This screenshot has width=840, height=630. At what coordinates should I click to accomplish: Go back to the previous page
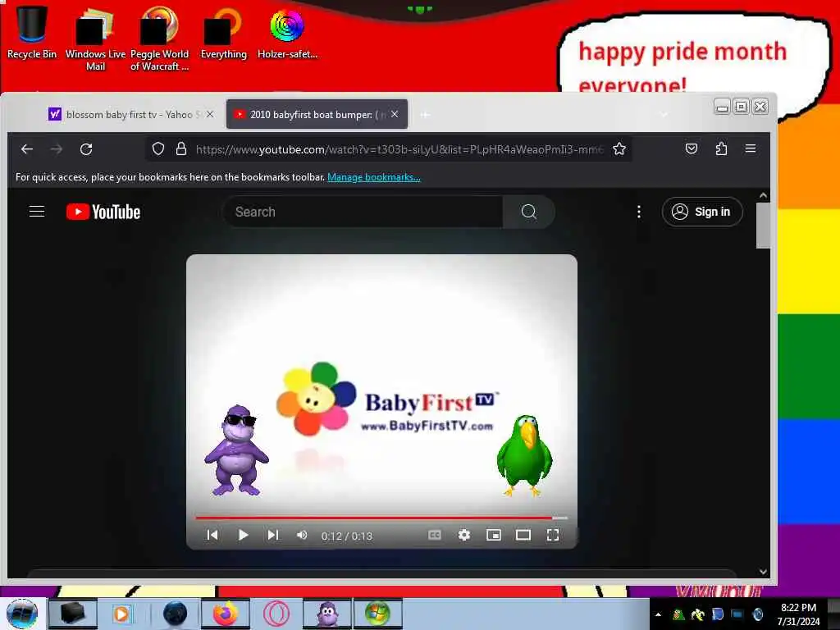[27, 149]
